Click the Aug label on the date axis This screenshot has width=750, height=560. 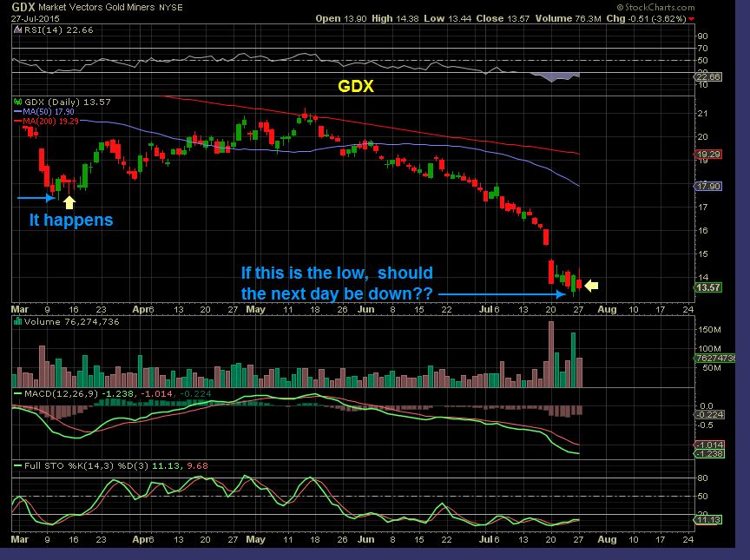608,309
